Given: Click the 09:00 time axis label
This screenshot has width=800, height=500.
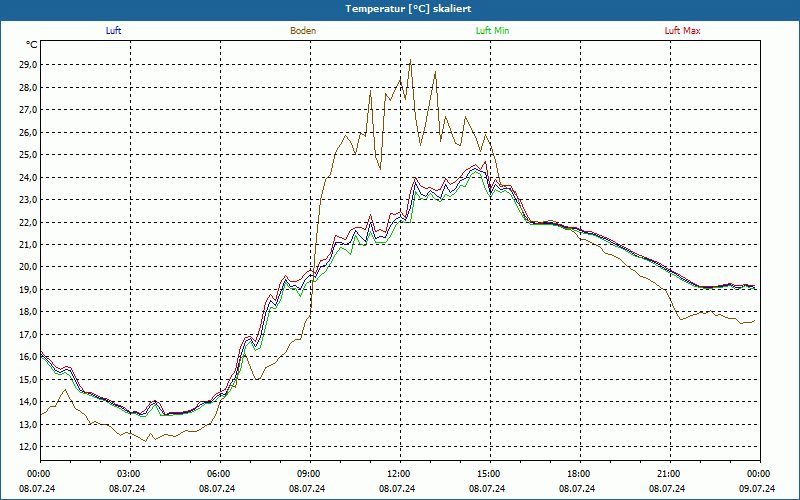Looking at the screenshot, I should tap(310, 474).
